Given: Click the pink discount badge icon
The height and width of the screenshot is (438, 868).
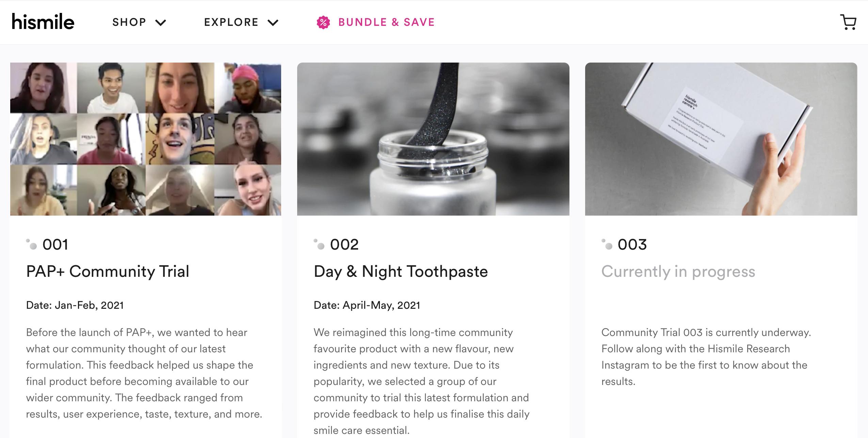Looking at the screenshot, I should pyautogui.click(x=323, y=22).
